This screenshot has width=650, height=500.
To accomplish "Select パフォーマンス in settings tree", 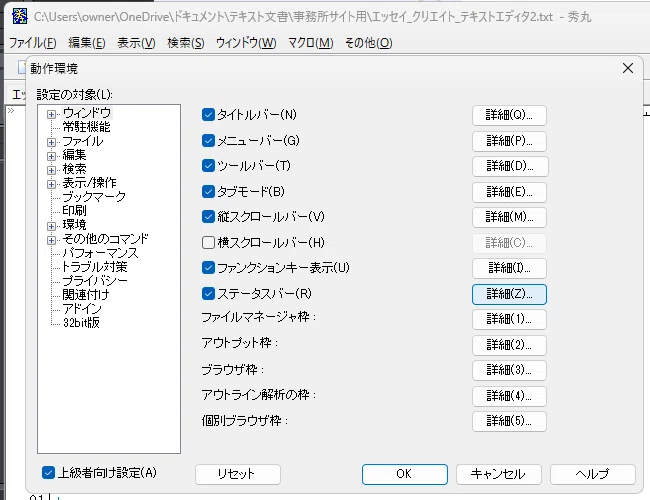I will [100, 252].
